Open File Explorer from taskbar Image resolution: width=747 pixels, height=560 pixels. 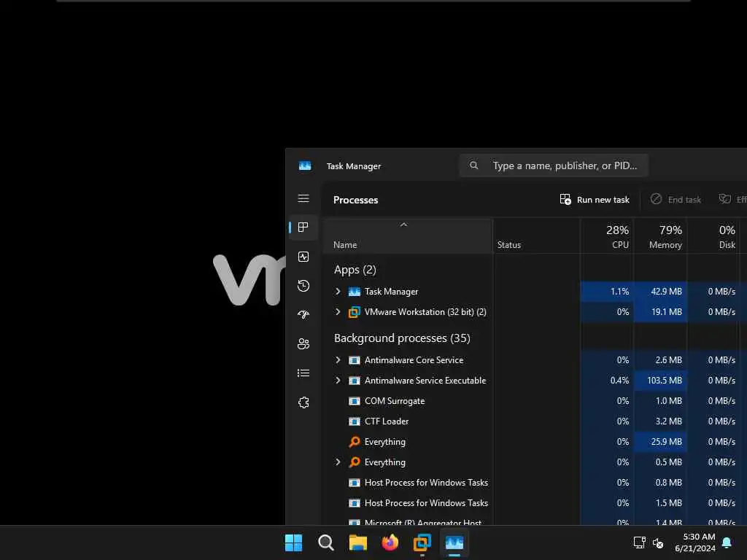pyautogui.click(x=357, y=542)
